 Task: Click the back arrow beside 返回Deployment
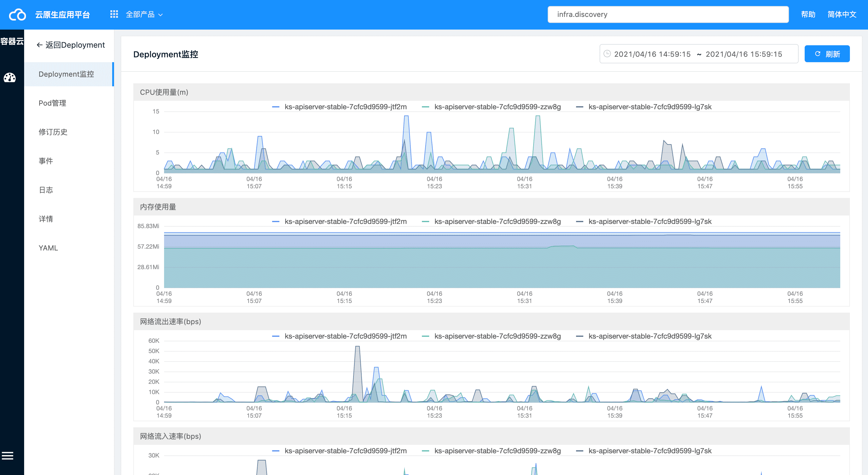[x=40, y=45]
